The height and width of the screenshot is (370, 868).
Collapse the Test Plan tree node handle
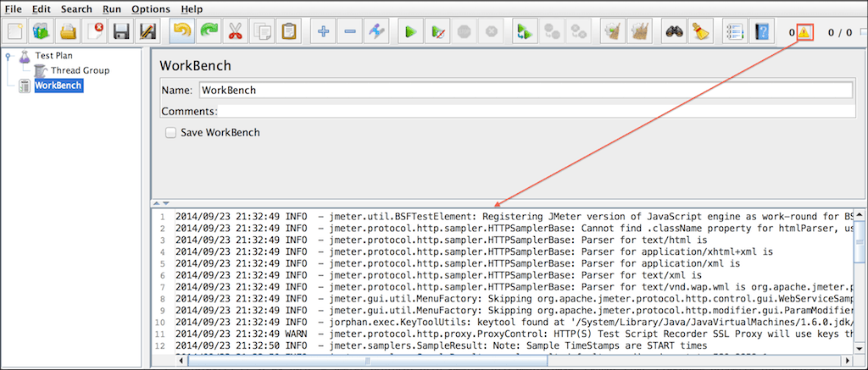(8, 56)
